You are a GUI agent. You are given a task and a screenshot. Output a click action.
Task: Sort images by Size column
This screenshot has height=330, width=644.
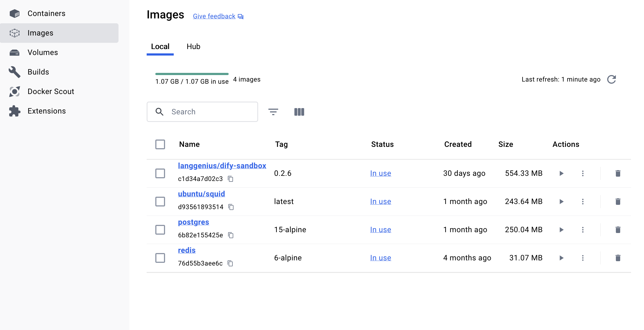tap(506, 144)
